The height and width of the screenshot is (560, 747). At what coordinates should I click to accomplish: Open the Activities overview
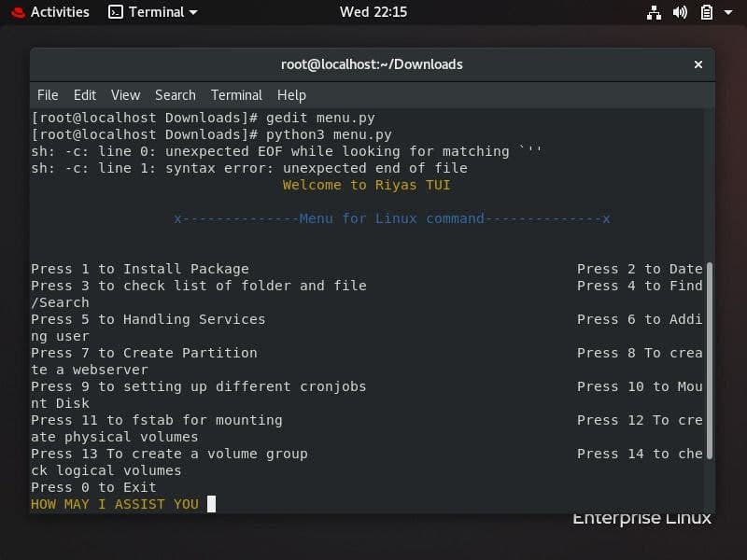click(x=58, y=12)
